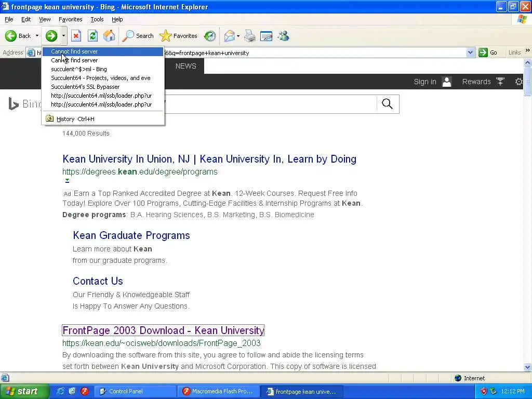
Task: Click the red Stop loading icon
Action: (x=76, y=36)
